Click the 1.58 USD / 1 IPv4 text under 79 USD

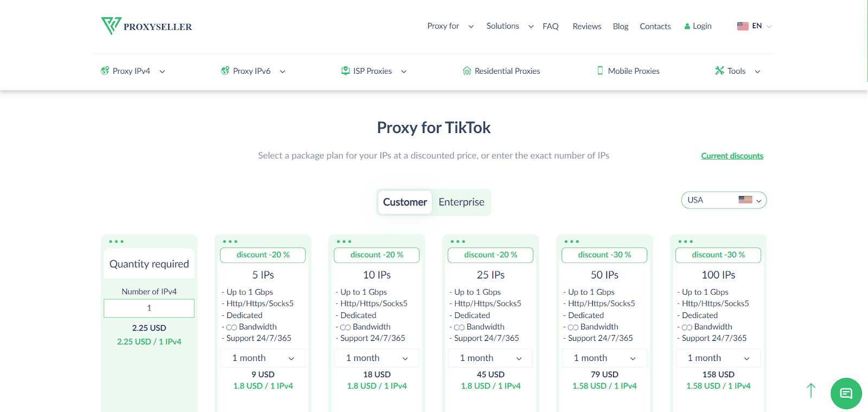[x=605, y=386]
